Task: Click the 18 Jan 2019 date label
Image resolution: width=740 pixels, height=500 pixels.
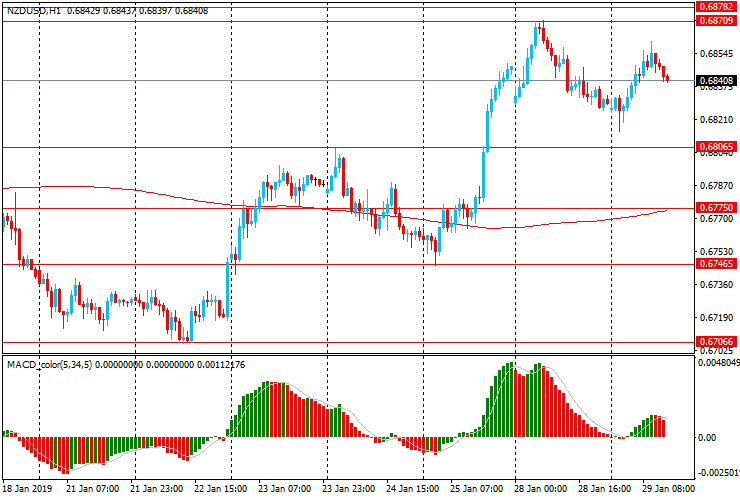Action: [28, 490]
